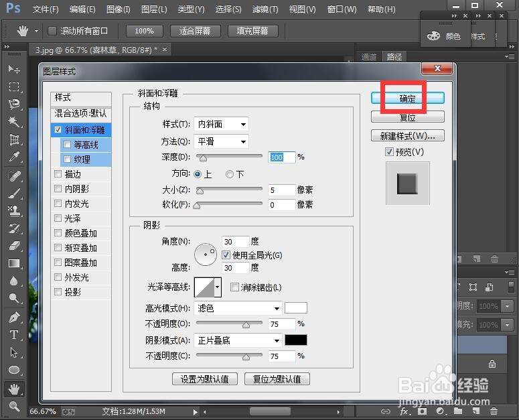The image size is (519, 420).
Task: Enable 消除锯齿 checkbox
Action: coord(234,287)
